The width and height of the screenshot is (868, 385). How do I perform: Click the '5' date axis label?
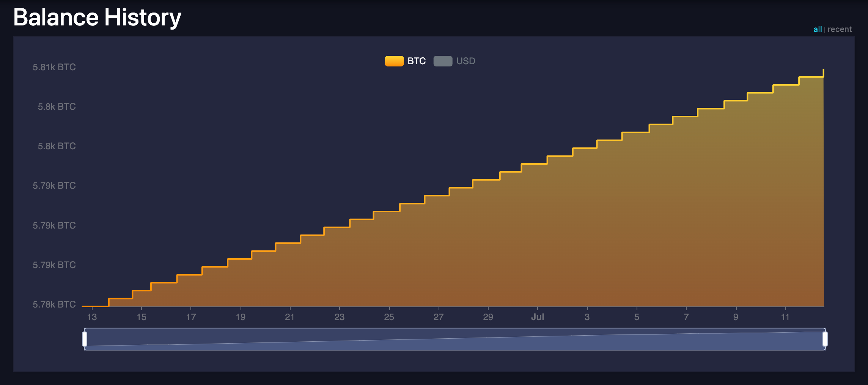pos(637,317)
